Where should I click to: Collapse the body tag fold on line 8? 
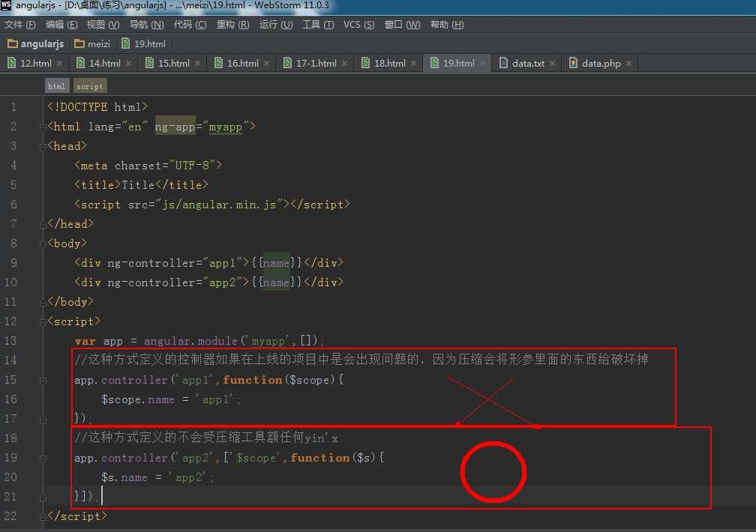tap(43, 244)
